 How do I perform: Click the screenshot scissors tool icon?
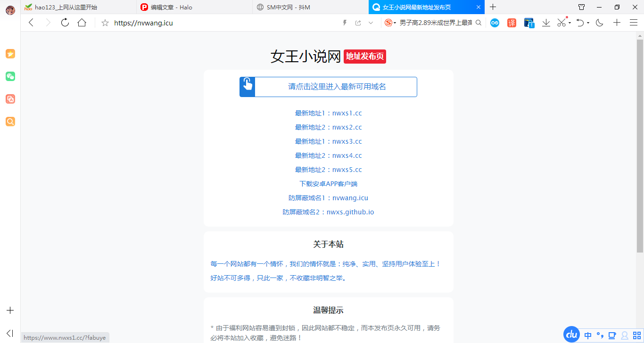point(561,23)
